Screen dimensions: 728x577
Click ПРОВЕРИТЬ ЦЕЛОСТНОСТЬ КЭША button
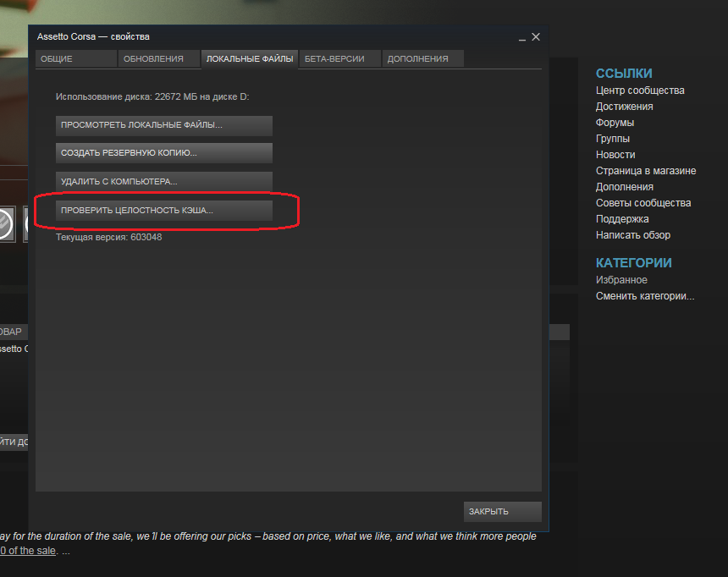[x=164, y=210]
